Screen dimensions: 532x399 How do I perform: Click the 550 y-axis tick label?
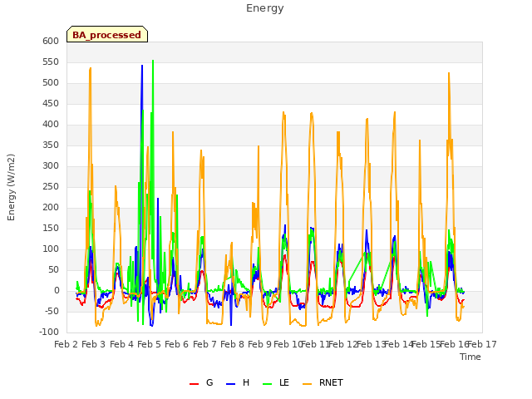click(51, 62)
